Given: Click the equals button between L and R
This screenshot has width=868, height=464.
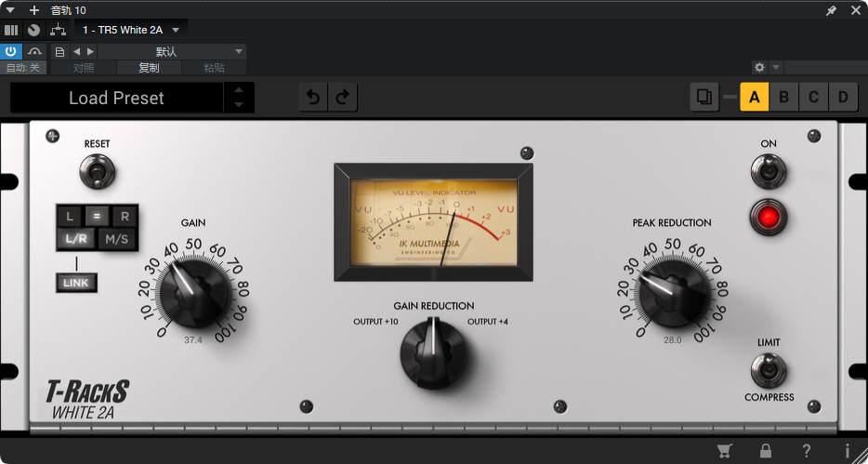Looking at the screenshot, I should [x=97, y=217].
